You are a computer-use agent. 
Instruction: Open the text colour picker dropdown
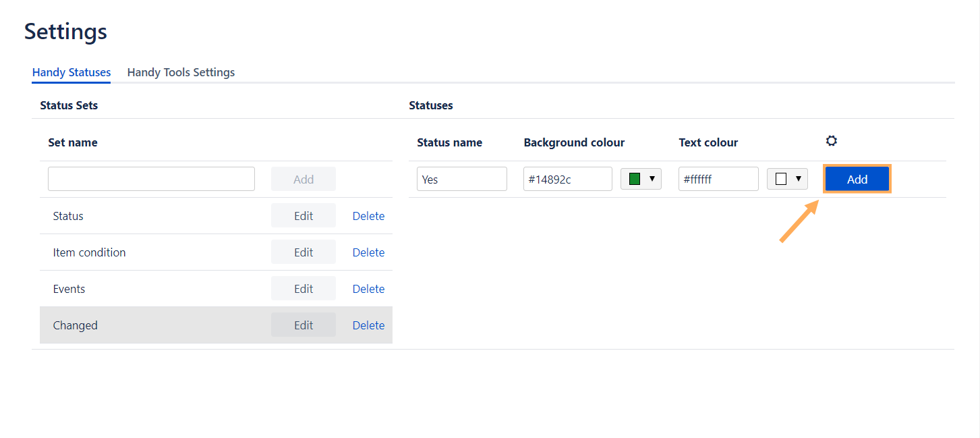(798, 179)
